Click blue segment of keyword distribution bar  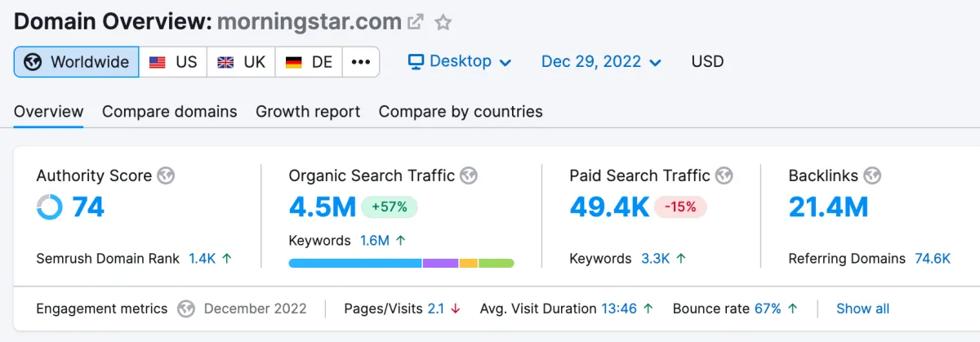pyautogui.click(x=355, y=264)
